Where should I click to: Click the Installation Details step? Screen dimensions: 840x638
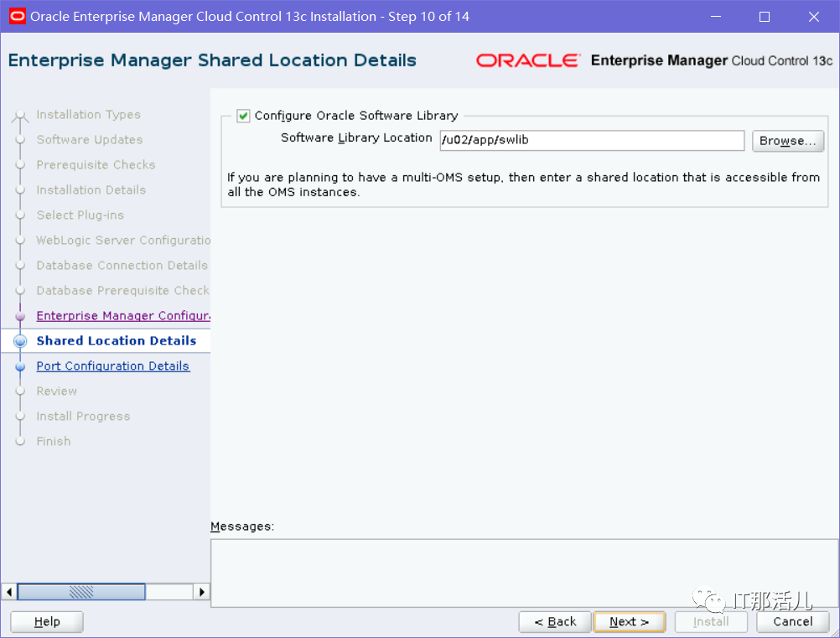pos(91,190)
